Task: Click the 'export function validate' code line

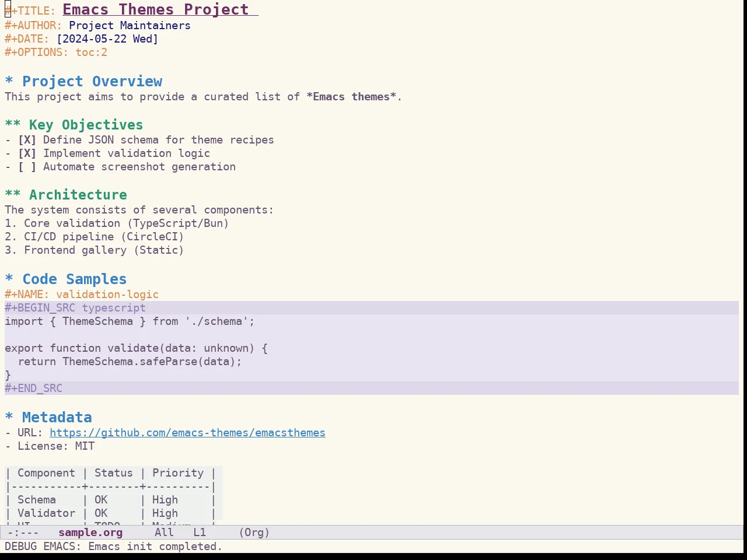Action: pos(136,348)
